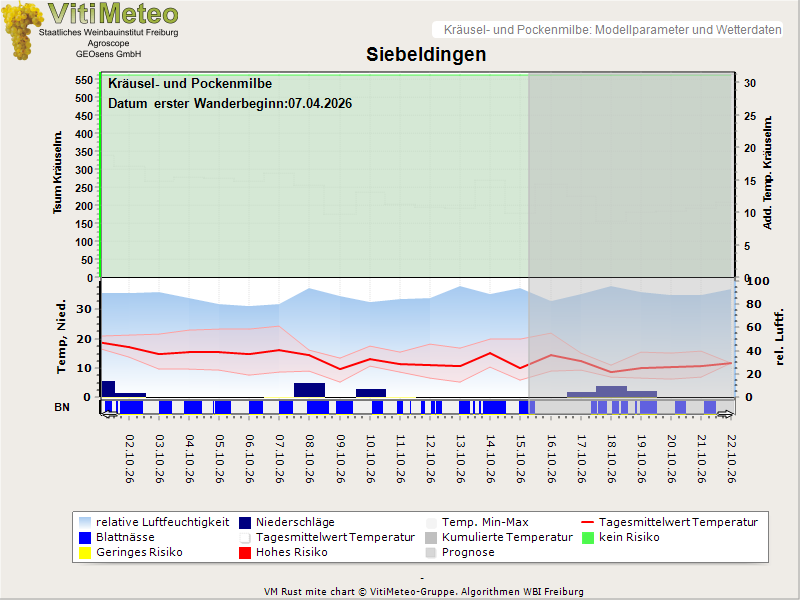Click the relative Luftfeuchtigkeit legend swatch

[85, 523]
